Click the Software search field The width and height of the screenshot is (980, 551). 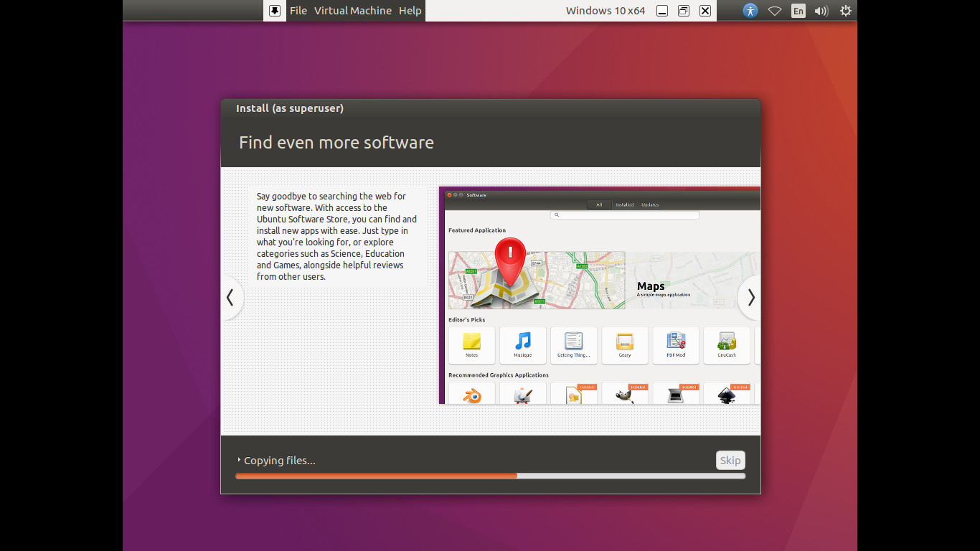(x=624, y=215)
